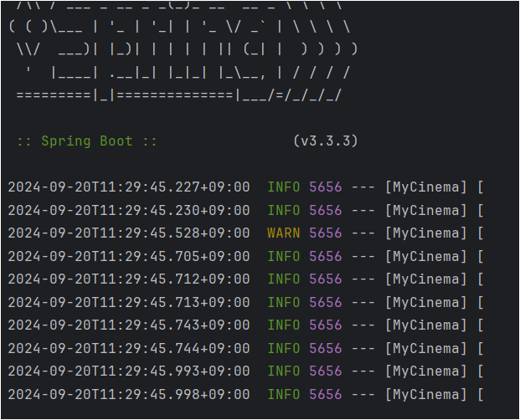Select timestamp 2024-09-20T11:29:45.230+09:00
The height and width of the screenshot is (420, 520).
tap(129, 210)
